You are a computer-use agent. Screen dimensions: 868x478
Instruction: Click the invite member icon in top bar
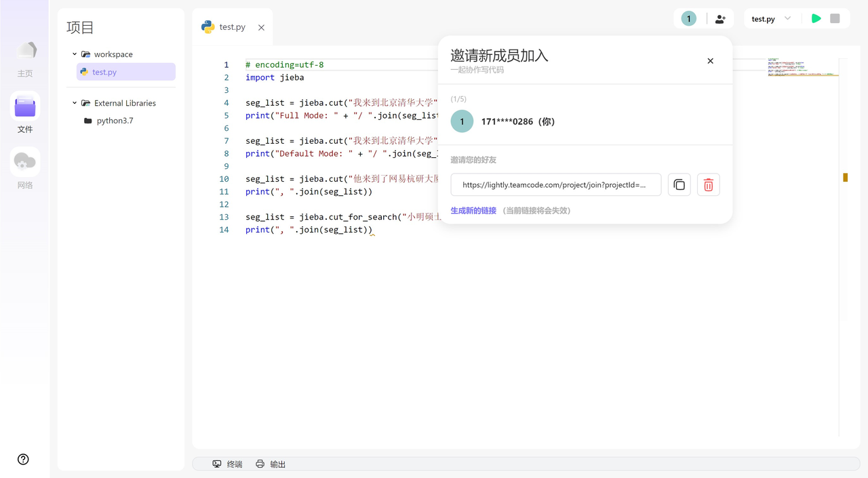pos(720,18)
